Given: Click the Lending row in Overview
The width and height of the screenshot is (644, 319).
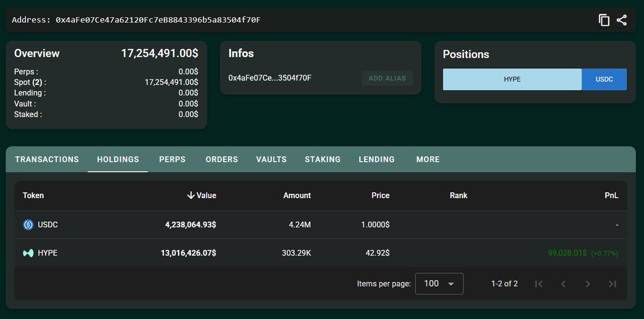Looking at the screenshot, I should point(106,93).
